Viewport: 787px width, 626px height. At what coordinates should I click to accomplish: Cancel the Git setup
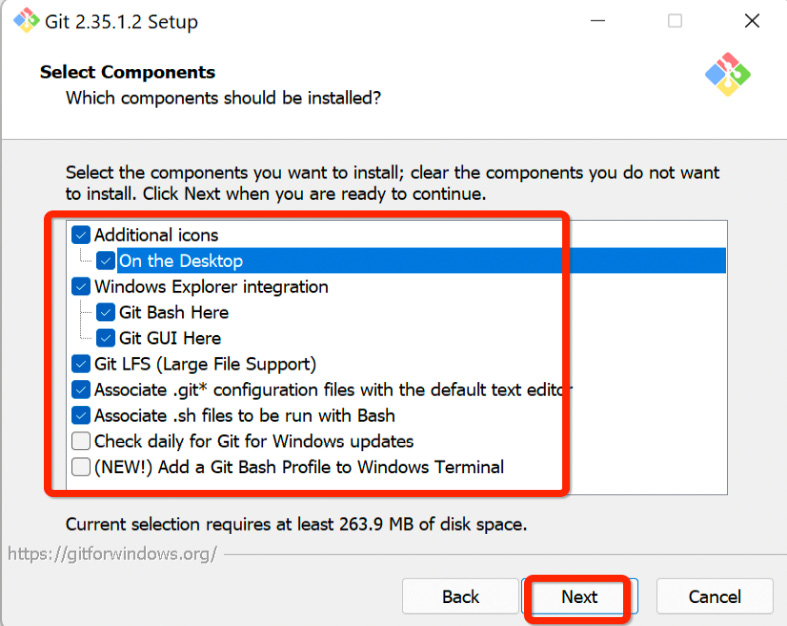pyautogui.click(x=715, y=596)
